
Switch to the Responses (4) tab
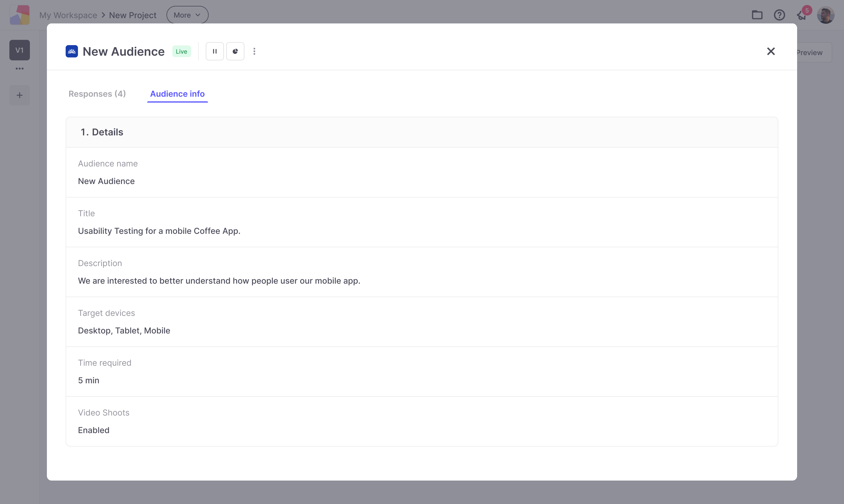click(97, 94)
